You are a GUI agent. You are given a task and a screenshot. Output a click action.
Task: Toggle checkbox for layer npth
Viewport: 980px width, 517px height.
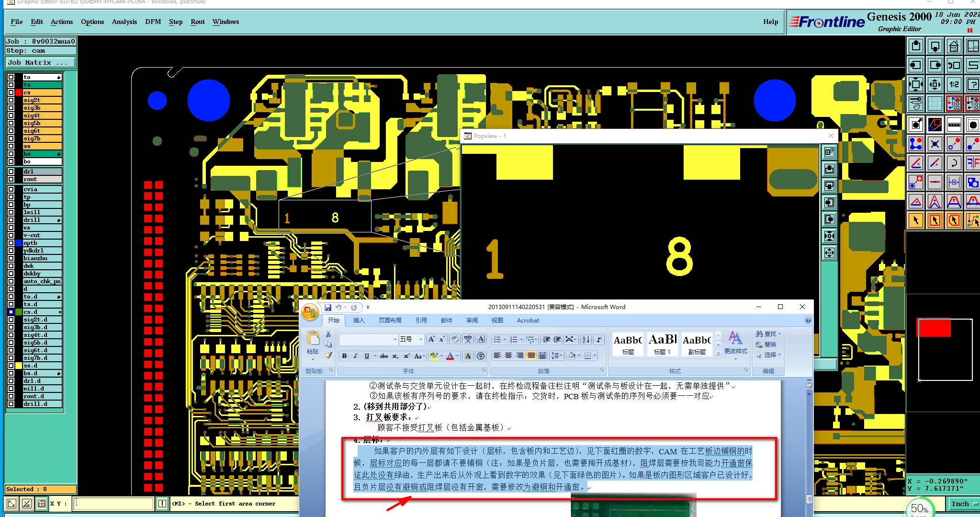pos(11,243)
